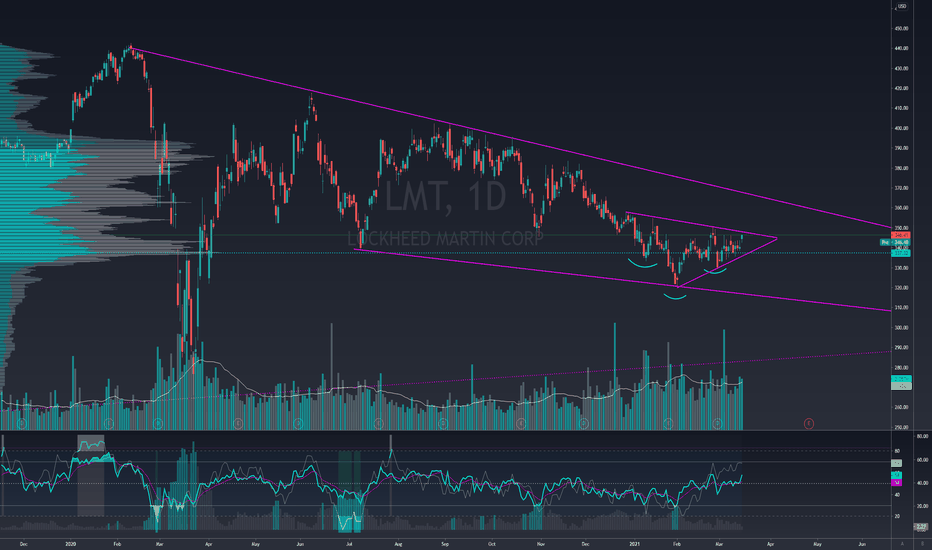Click the dividend marker below December 2019 candles
932x550 pixels.
(x=22, y=423)
